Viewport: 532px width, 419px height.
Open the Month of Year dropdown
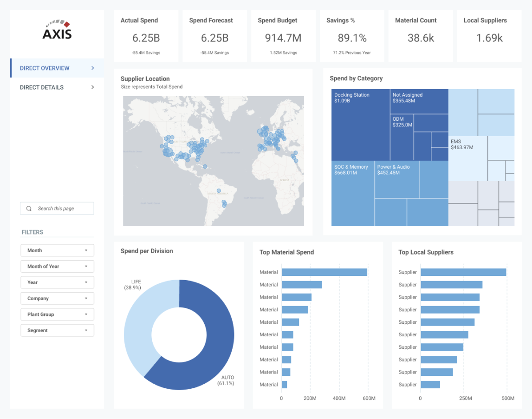[x=57, y=266]
